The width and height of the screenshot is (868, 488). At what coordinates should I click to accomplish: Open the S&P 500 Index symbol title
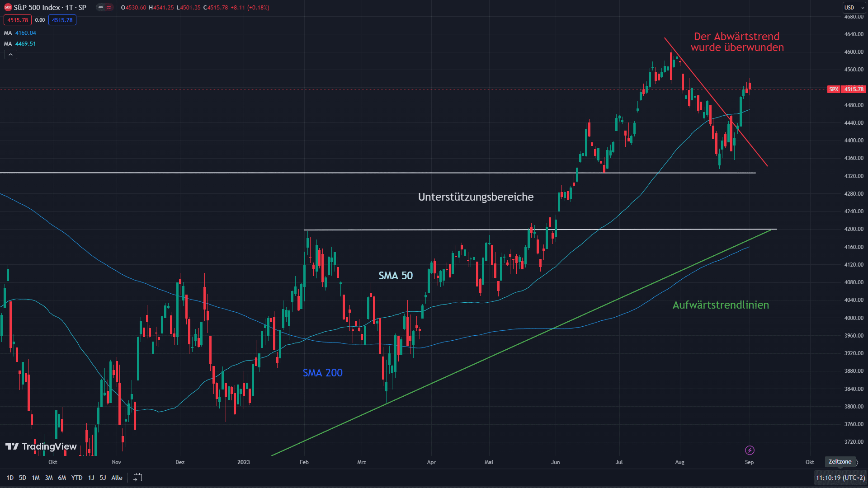coord(50,7)
